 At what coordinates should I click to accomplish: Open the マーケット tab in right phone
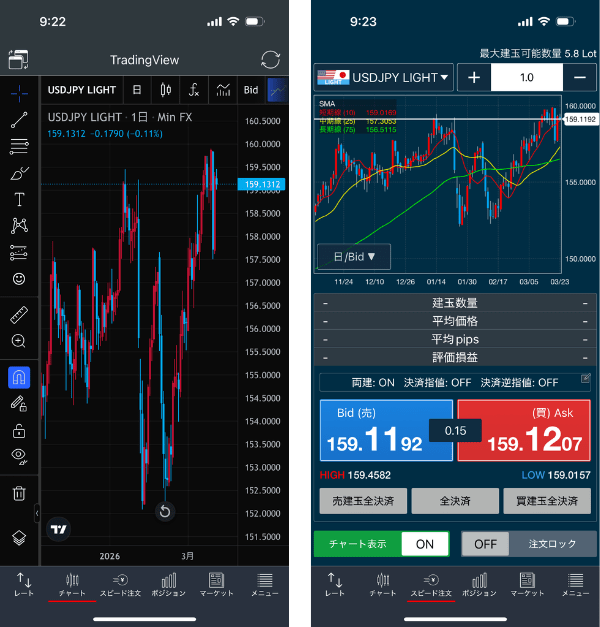pyautogui.click(x=527, y=585)
